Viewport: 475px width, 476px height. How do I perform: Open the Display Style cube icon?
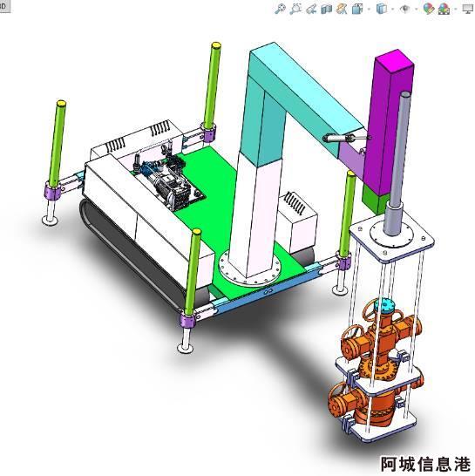[x=381, y=9]
